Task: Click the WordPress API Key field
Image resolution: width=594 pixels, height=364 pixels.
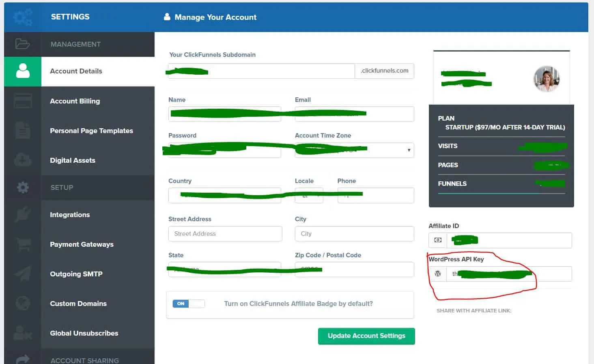Action: click(509, 274)
